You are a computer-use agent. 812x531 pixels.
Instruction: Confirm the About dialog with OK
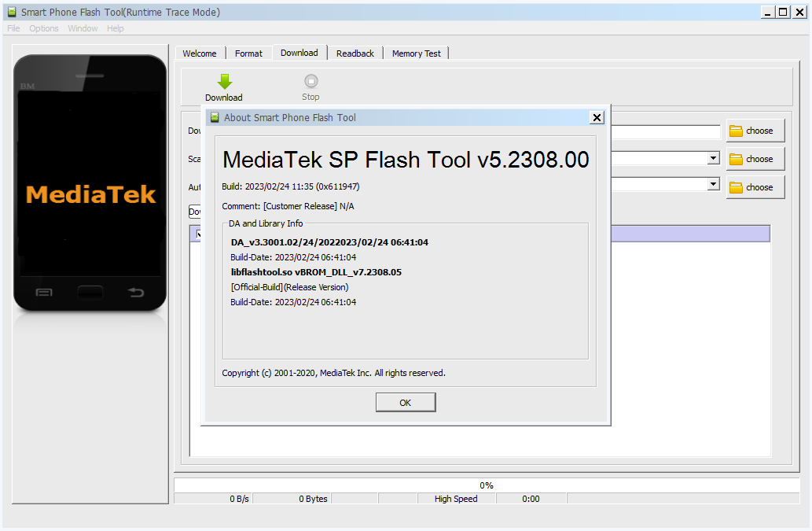[406, 403]
